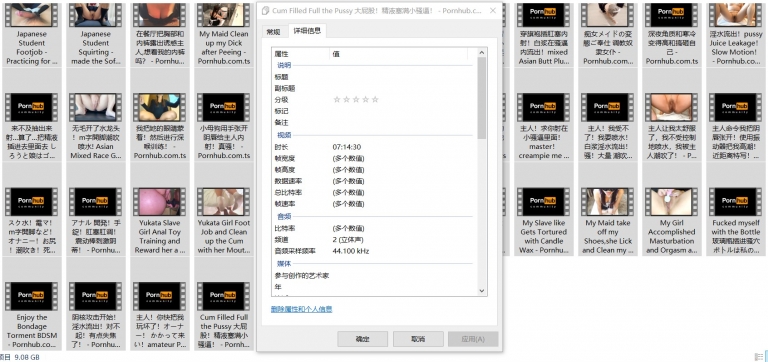The width and height of the screenshot is (768, 362).
Task: Click the 取消 button
Action: click(418, 339)
